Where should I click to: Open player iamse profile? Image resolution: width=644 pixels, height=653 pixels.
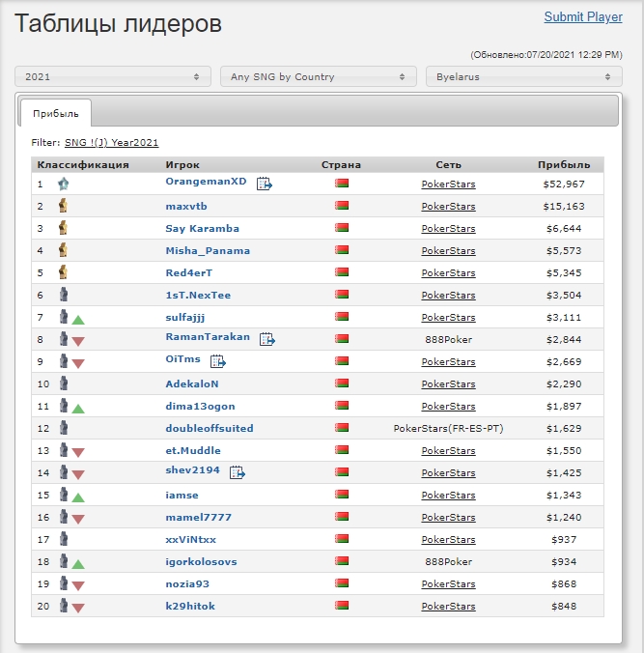pos(182,496)
